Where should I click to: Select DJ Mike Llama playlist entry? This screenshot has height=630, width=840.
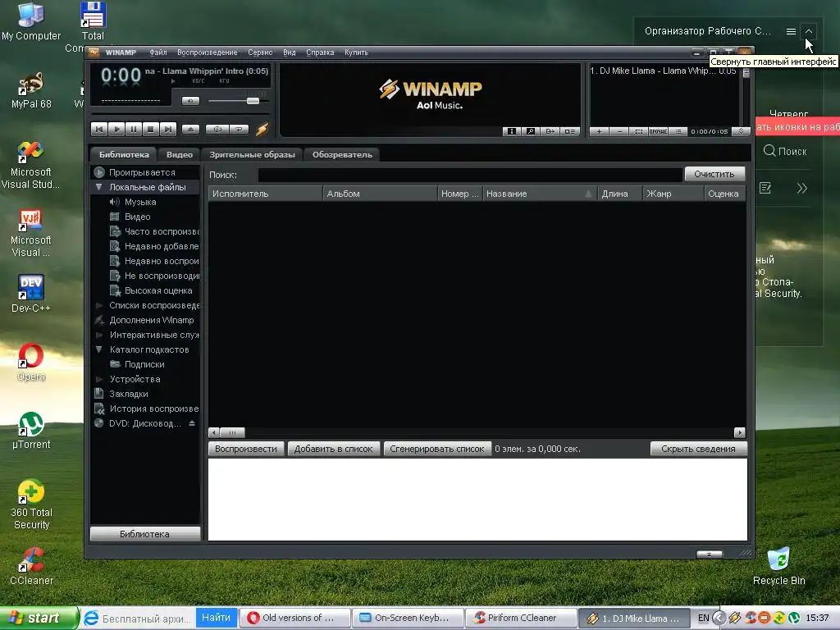coord(663,71)
